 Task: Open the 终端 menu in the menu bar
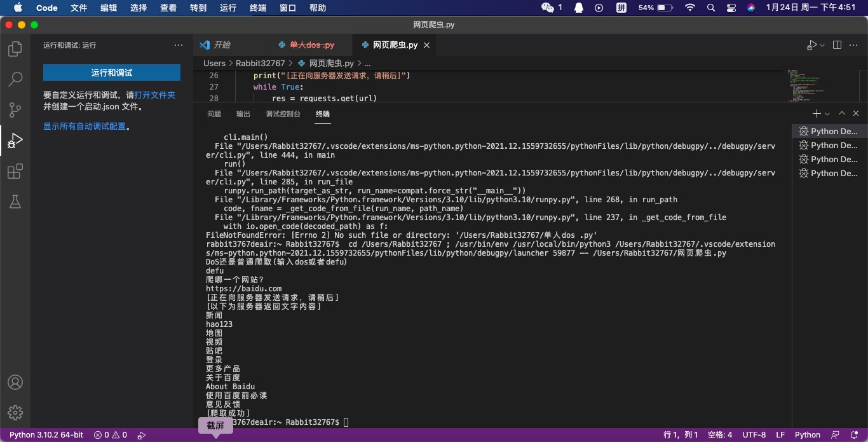tap(258, 8)
